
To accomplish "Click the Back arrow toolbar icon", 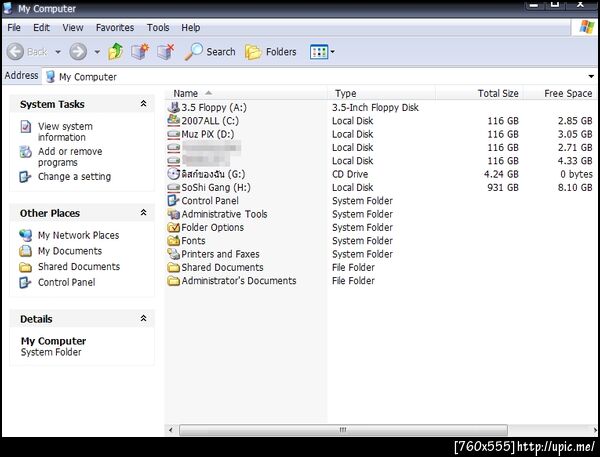I will coord(15,52).
